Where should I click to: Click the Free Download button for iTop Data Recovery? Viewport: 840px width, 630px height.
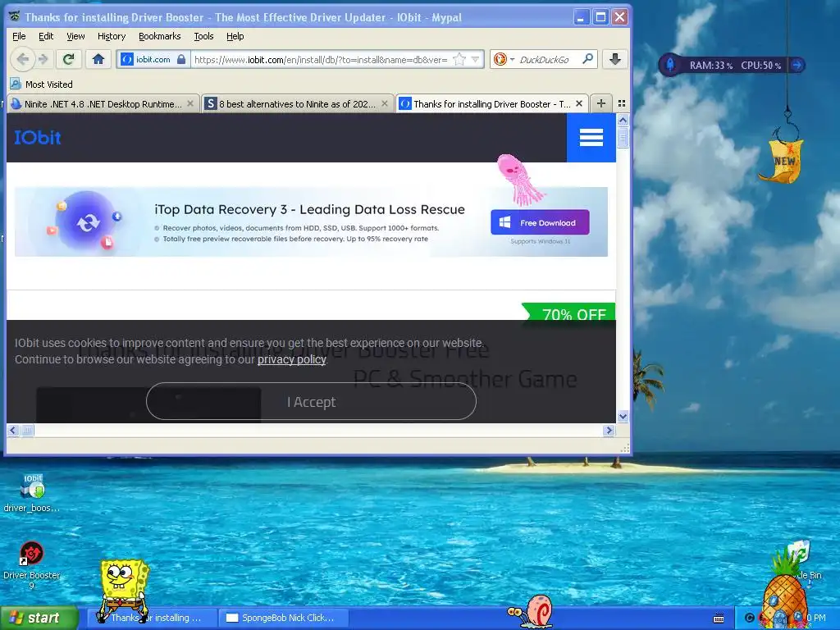pos(540,222)
